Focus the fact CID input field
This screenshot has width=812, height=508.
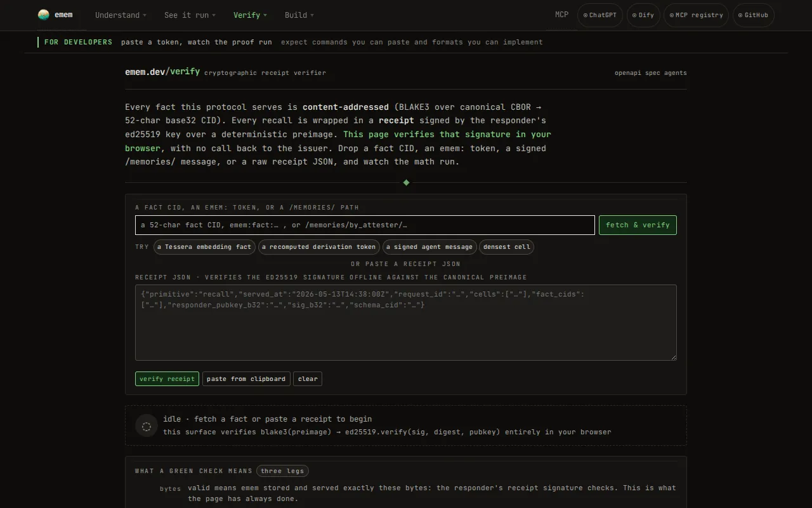pos(365,225)
